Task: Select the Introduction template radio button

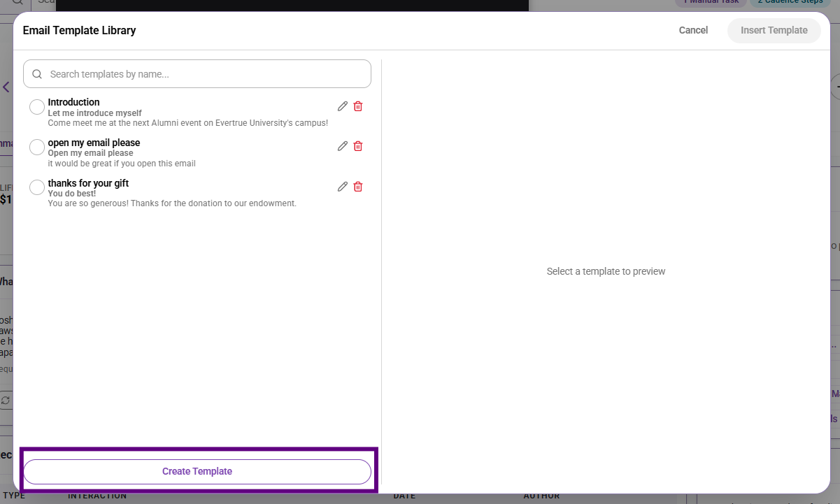Action: pyautogui.click(x=37, y=107)
